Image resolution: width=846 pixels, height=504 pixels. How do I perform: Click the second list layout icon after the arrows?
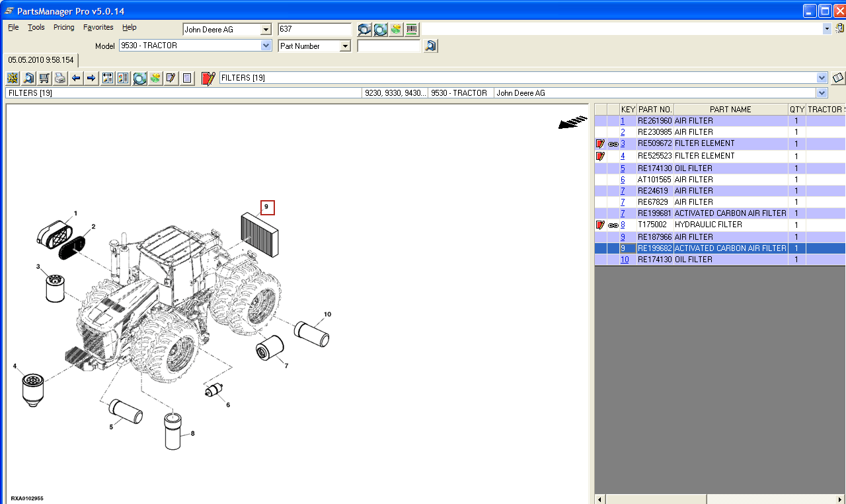(x=123, y=78)
